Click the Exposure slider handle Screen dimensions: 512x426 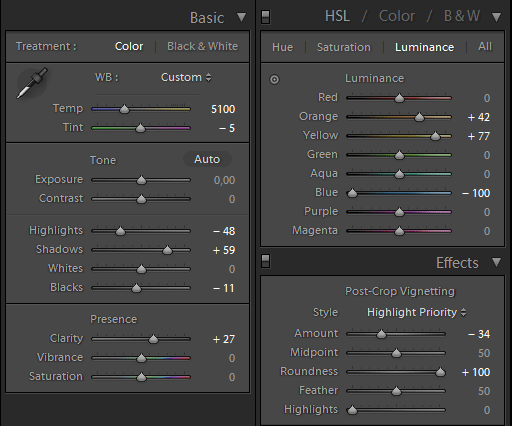tap(141, 180)
